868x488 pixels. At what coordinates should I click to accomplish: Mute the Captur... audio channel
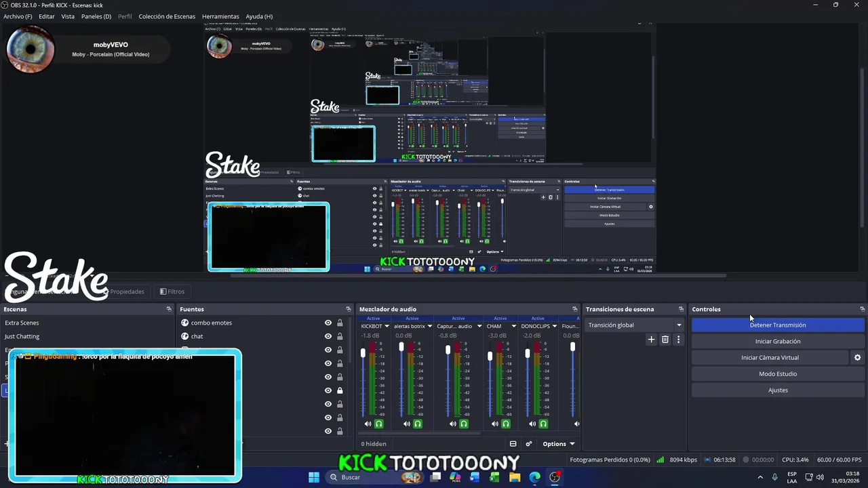coord(452,424)
